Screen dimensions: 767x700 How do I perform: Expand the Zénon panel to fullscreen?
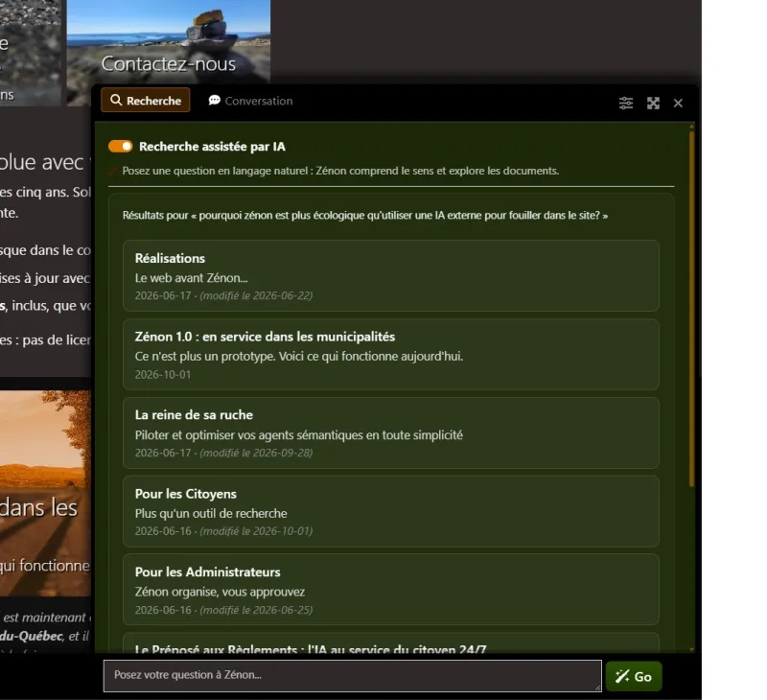coord(653,103)
